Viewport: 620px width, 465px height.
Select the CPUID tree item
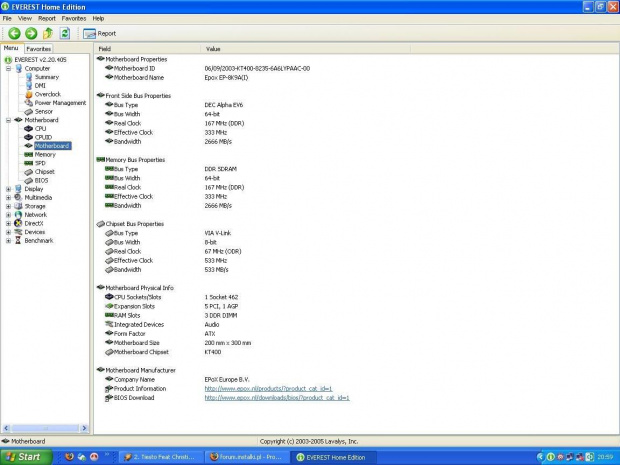[42, 137]
